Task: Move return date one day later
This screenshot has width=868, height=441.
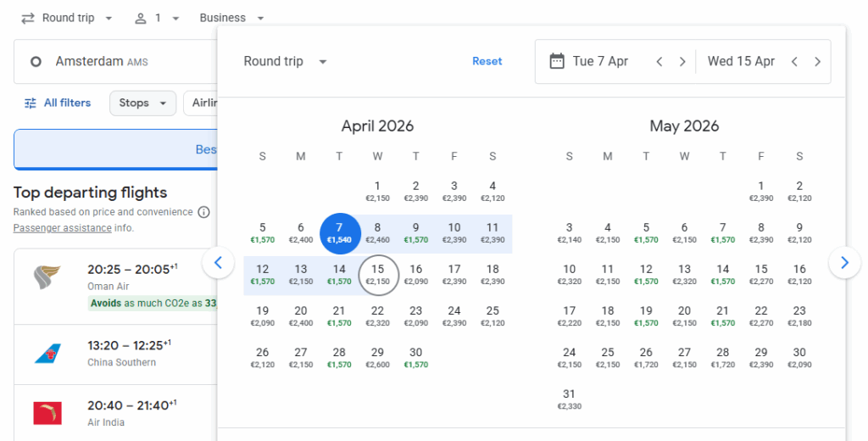Action: [x=818, y=62]
